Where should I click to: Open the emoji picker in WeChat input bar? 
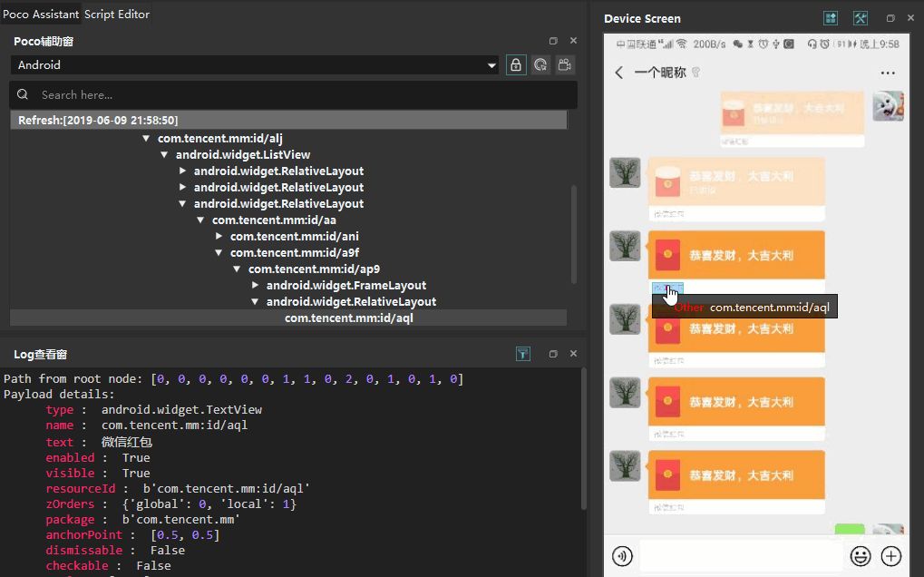[x=860, y=556]
